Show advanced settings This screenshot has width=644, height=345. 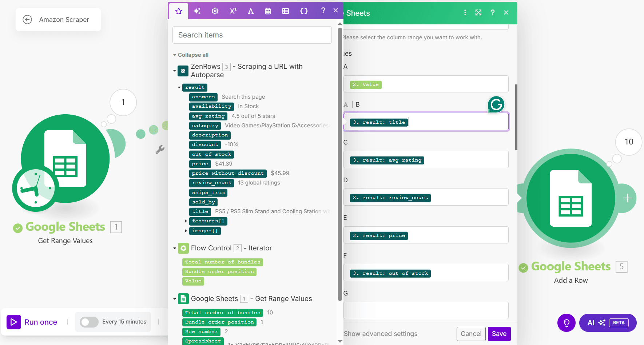click(x=381, y=334)
